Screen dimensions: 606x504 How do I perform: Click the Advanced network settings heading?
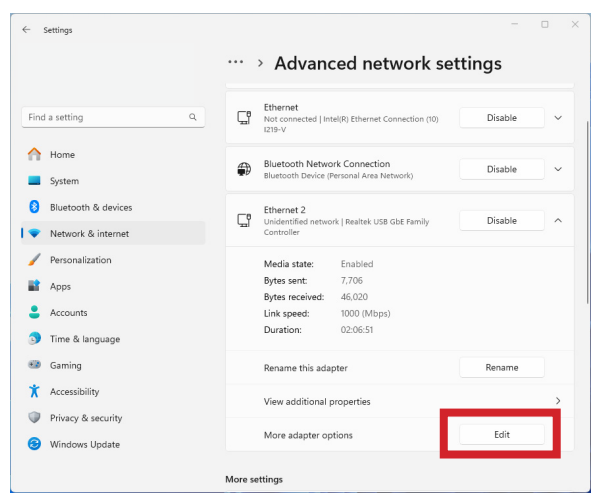(x=388, y=63)
